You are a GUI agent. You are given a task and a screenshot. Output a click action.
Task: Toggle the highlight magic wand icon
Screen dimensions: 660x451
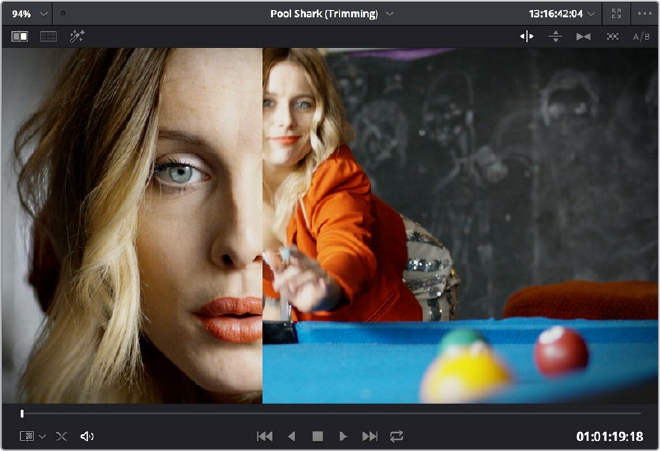(x=77, y=36)
